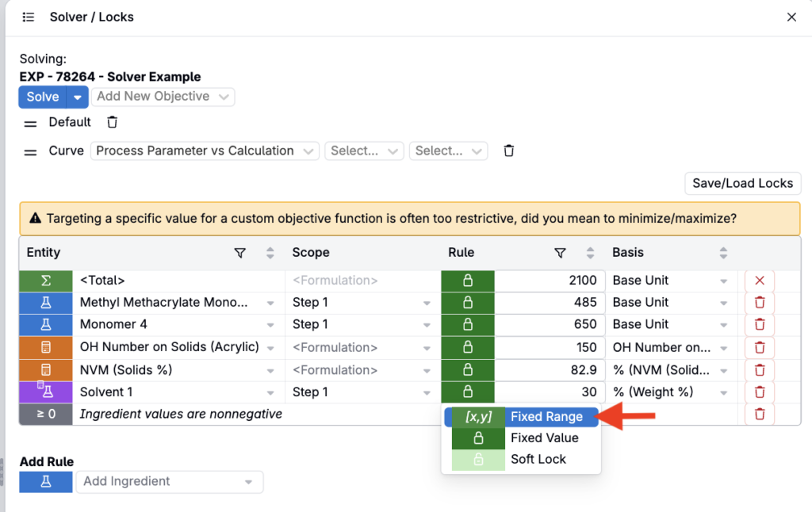Toggle lock rule on Methyl Methacrylate row
This screenshot has width=812, height=512.
[468, 302]
